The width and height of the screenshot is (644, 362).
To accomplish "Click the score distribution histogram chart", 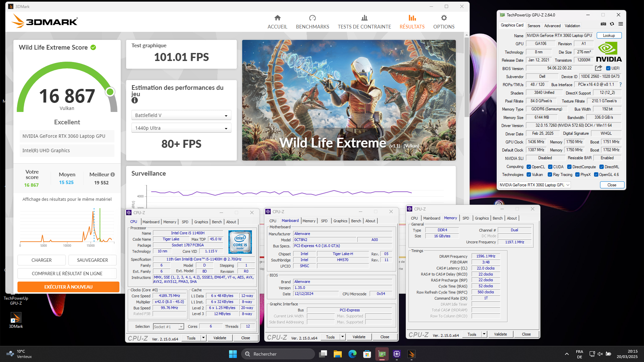I will (x=67, y=226).
